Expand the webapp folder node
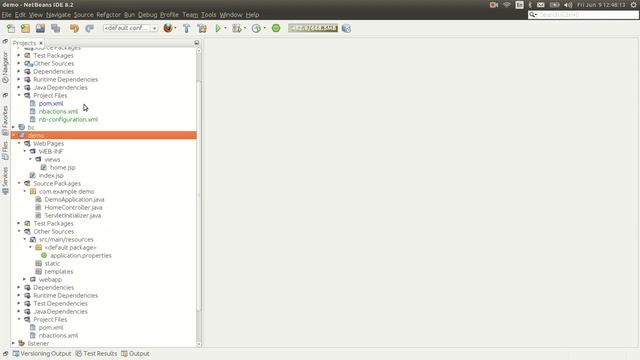 click(x=24, y=279)
